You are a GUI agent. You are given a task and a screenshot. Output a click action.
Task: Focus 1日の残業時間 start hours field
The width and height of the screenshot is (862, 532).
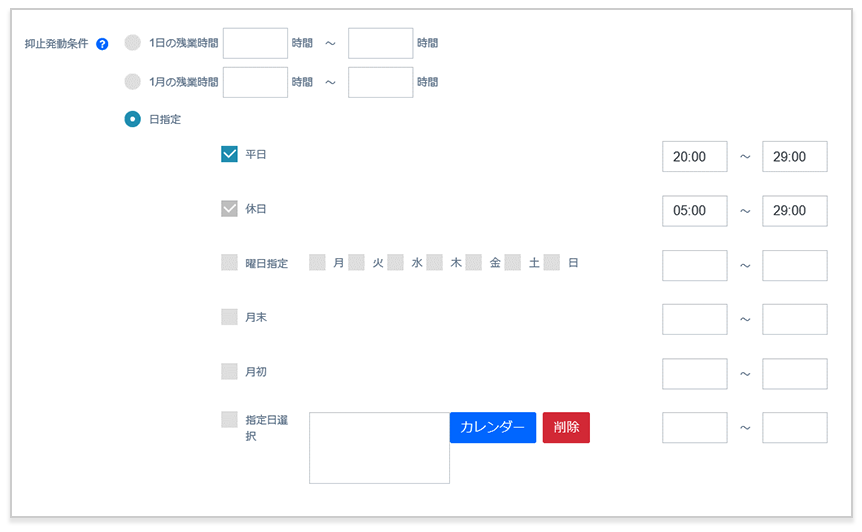point(255,43)
